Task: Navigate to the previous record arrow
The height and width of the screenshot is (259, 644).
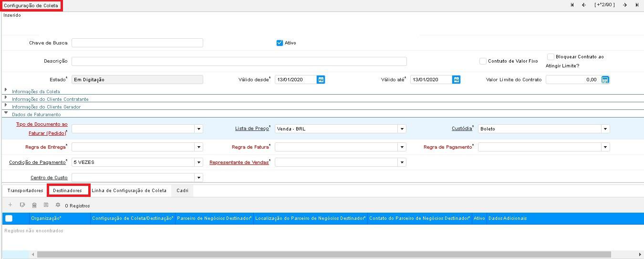Action: (x=583, y=5)
